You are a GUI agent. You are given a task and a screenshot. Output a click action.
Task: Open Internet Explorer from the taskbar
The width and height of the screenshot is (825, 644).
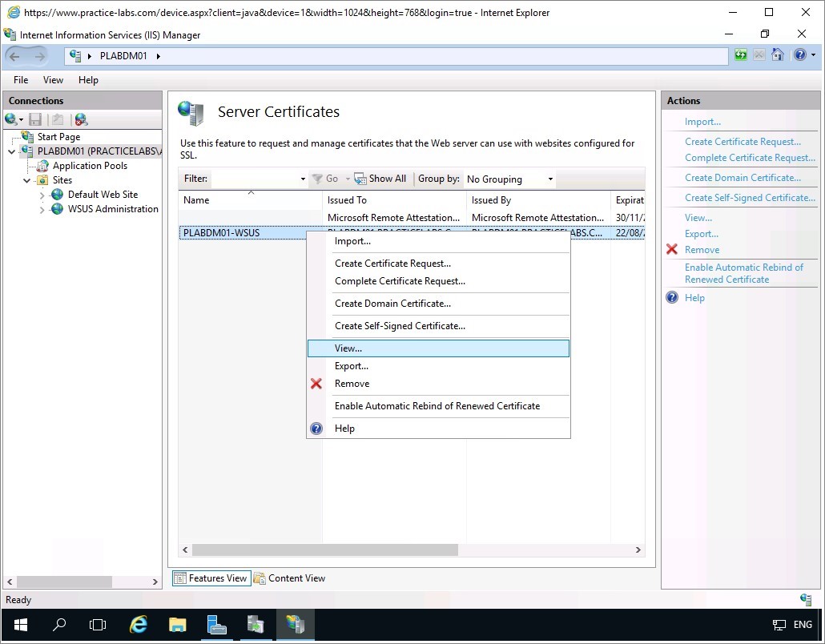point(139,625)
